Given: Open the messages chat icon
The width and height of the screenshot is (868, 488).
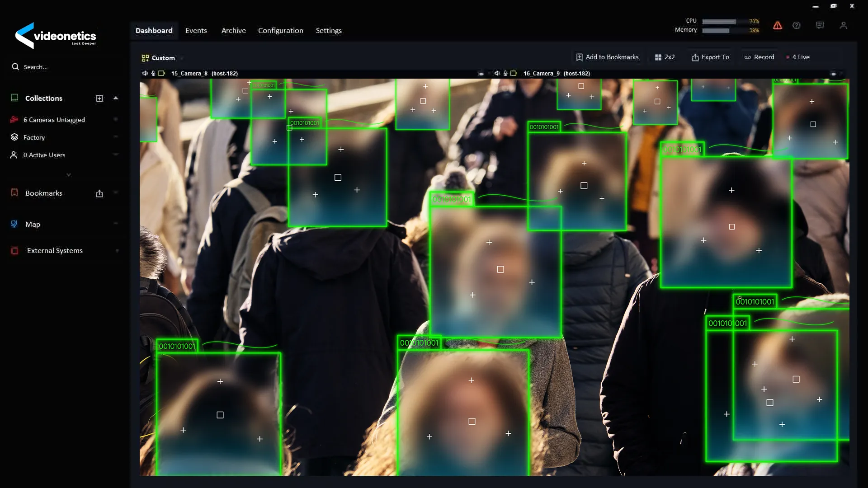Looking at the screenshot, I should click(820, 25).
